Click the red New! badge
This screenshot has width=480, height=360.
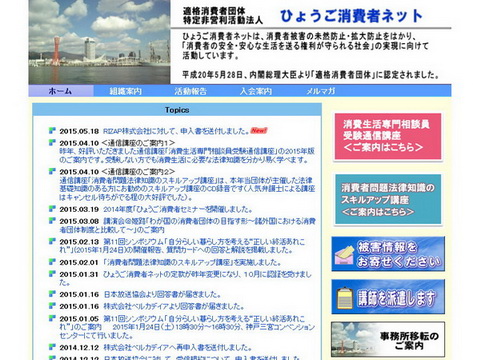(x=259, y=130)
